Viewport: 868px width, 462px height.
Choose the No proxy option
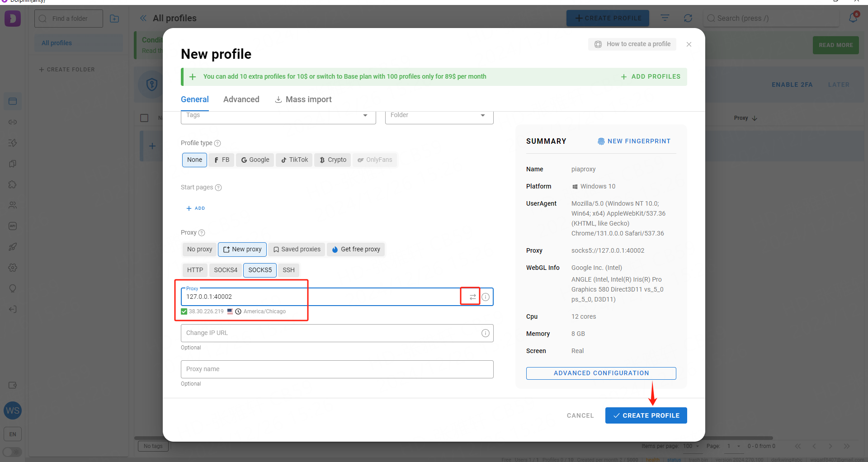click(x=199, y=249)
